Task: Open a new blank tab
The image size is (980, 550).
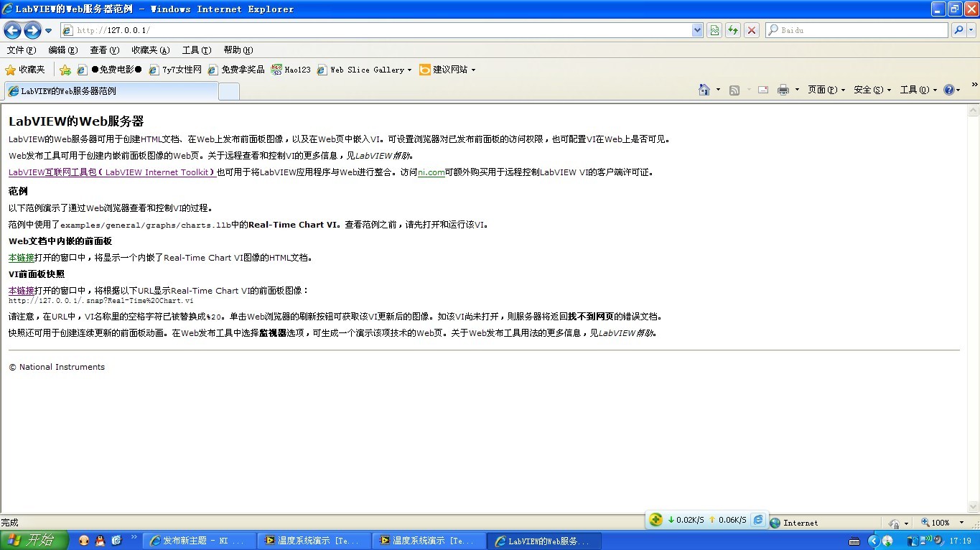Action: tap(229, 91)
